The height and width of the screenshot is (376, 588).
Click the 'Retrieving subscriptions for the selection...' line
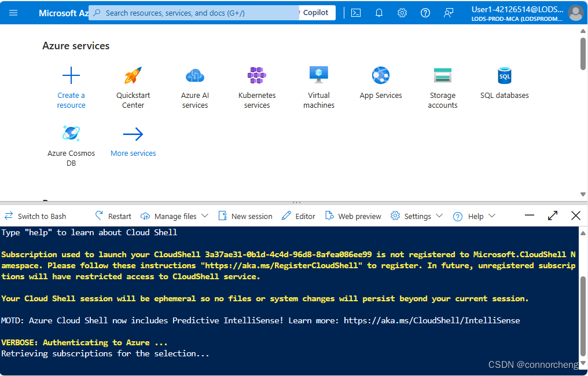click(105, 353)
